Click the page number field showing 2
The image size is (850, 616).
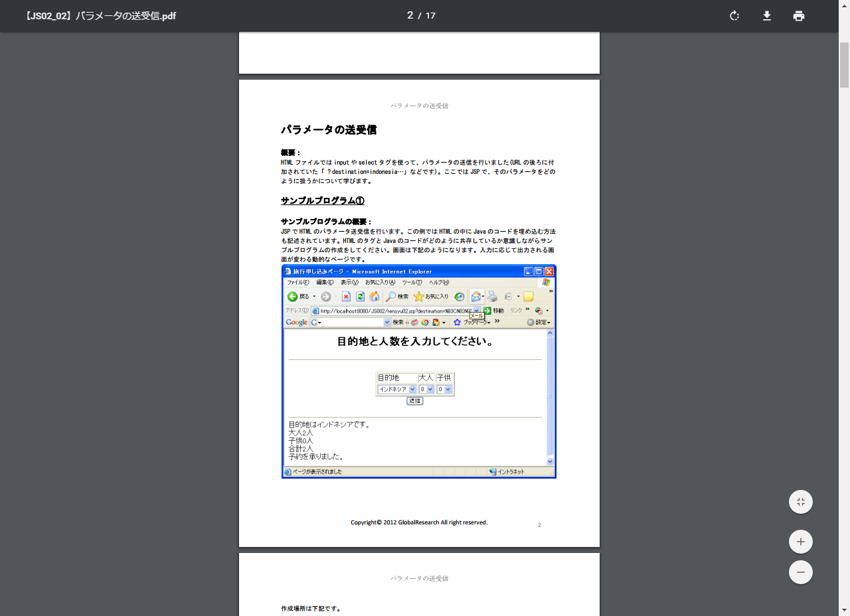[410, 15]
